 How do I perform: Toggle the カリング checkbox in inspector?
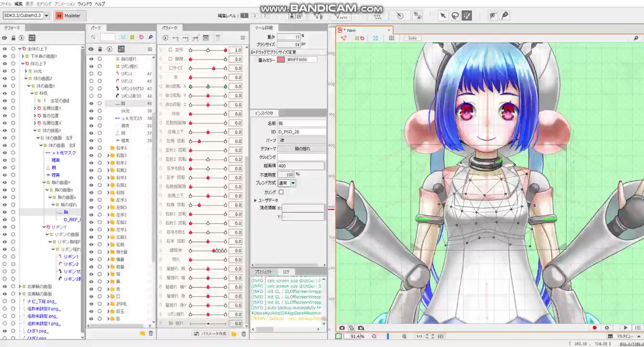coord(281,192)
